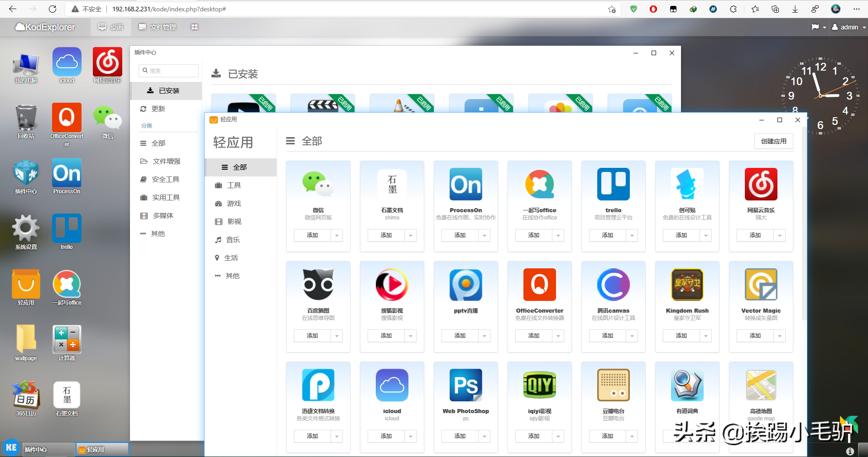Expand 添加 dropdown arrow for OfficeConverter
Image resolution: width=868 pixels, height=457 pixels.
click(x=558, y=336)
